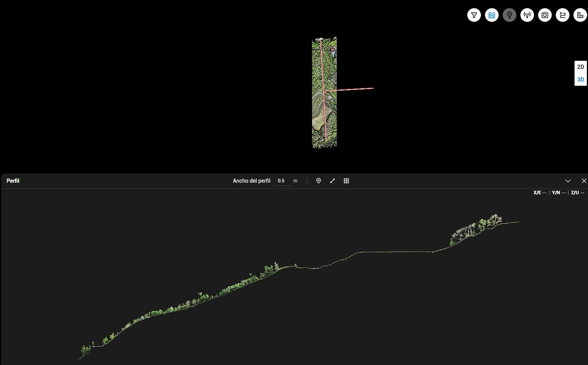This screenshot has height=365, width=588.
Task: Close the Perfil panel
Action: pyautogui.click(x=584, y=181)
